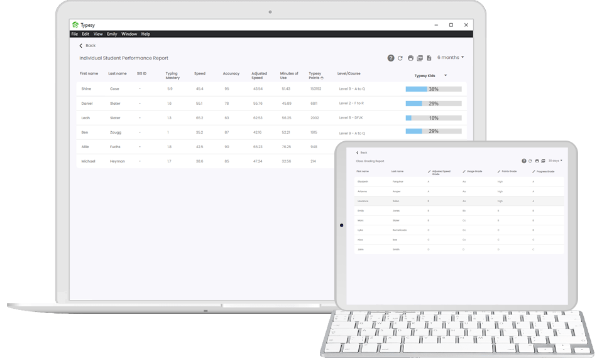The height and width of the screenshot is (364, 597).
Task: Open the Edit menu
Action: (x=85, y=34)
